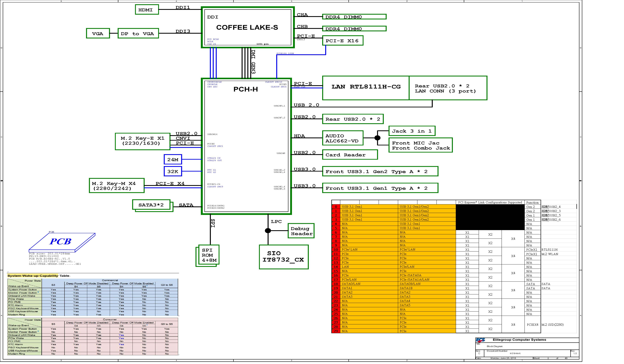The image size is (624, 364).
Task: Click the lower DDR4 DIMM0 block on CHB
Action: click(x=354, y=28)
